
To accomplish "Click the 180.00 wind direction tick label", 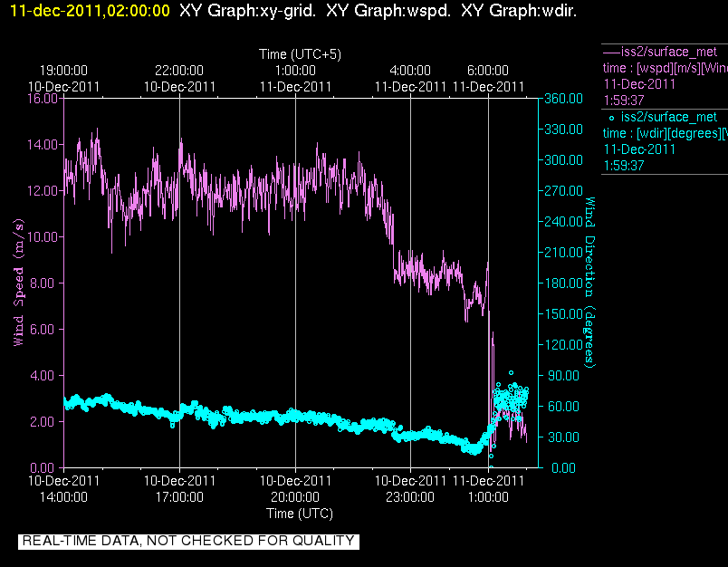I will [x=563, y=283].
